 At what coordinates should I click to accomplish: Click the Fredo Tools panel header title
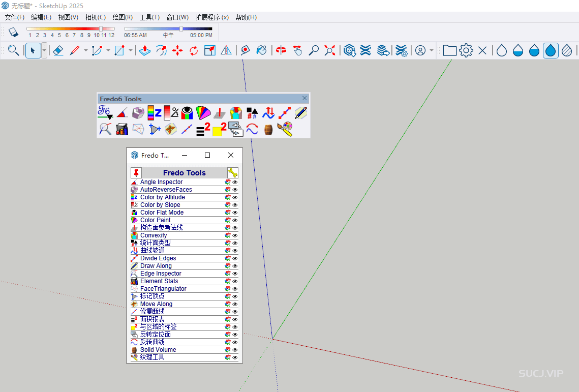[x=184, y=172]
